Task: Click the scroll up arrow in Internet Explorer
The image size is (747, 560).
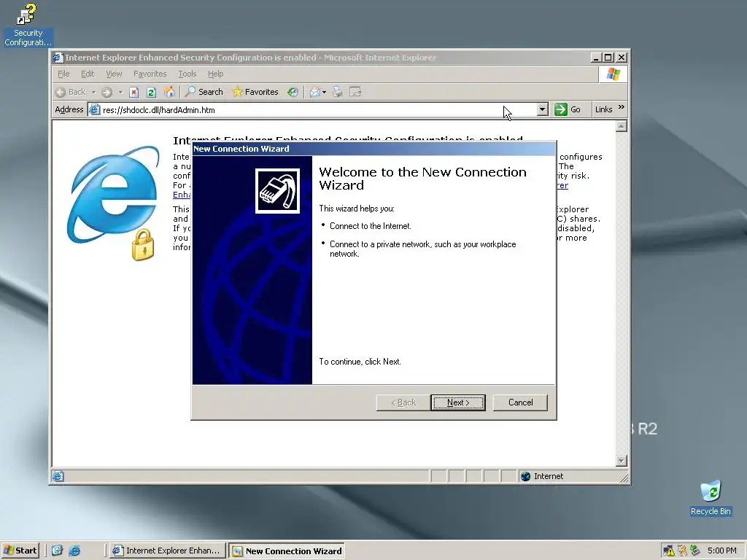Action: pos(621,126)
